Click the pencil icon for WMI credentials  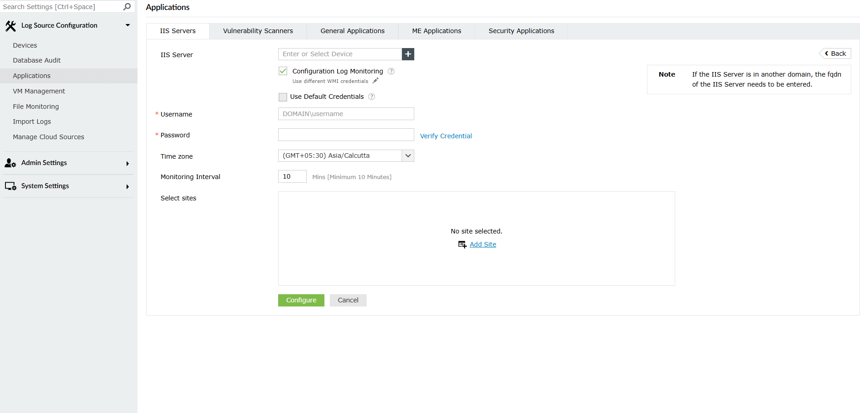pos(375,80)
